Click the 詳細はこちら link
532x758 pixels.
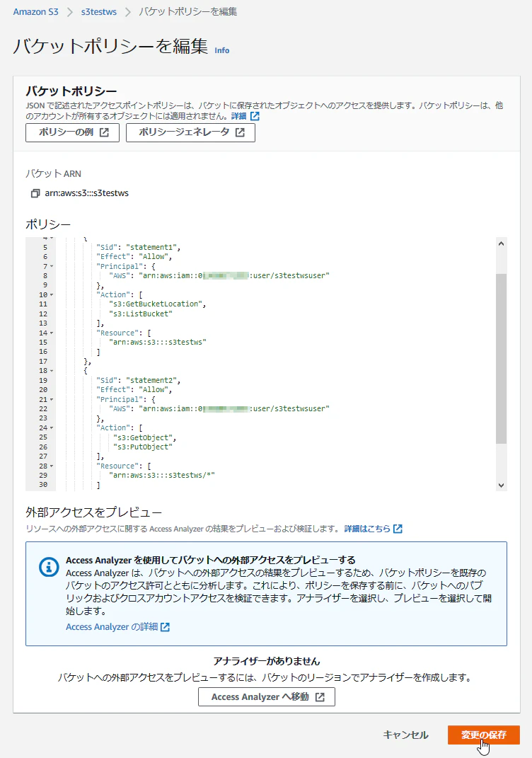point(373,529)
